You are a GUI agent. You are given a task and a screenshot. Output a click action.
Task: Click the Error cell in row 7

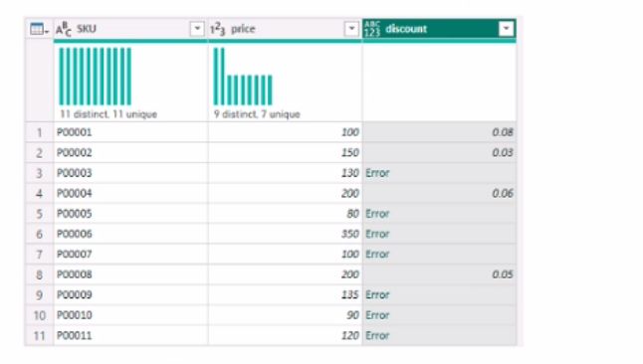pyautogui.click(x=440, y=255)
